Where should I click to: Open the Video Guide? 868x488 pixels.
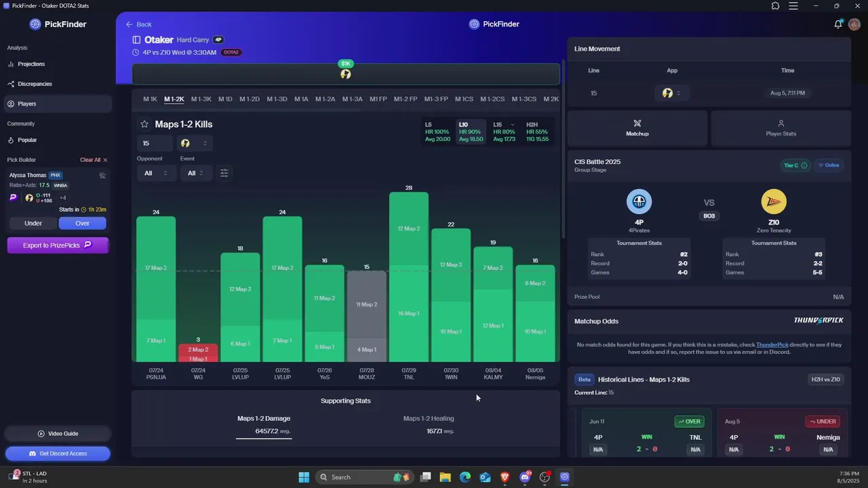[58, 434]
